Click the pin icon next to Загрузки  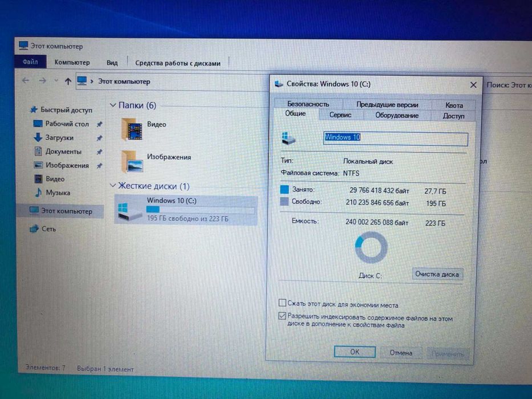(x=99, y=138)
